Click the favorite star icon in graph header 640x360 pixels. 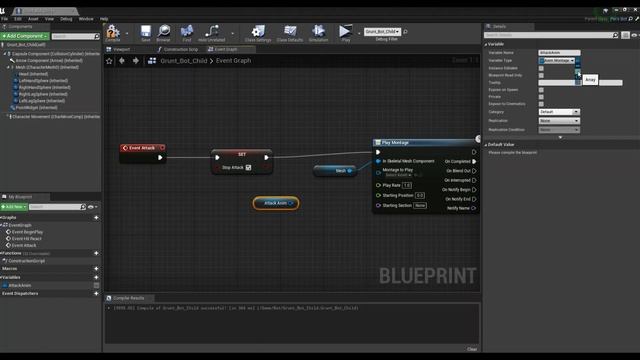[x=109, y=61]
